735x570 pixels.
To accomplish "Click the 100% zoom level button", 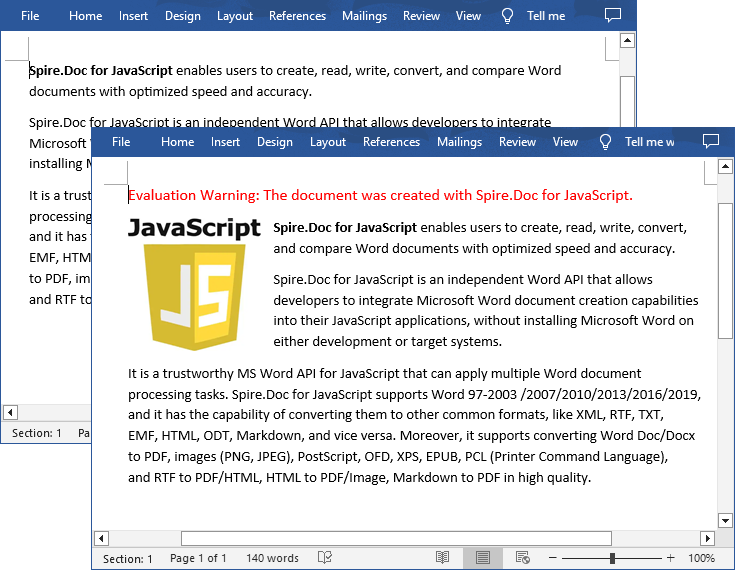I will tap(702, 558).
